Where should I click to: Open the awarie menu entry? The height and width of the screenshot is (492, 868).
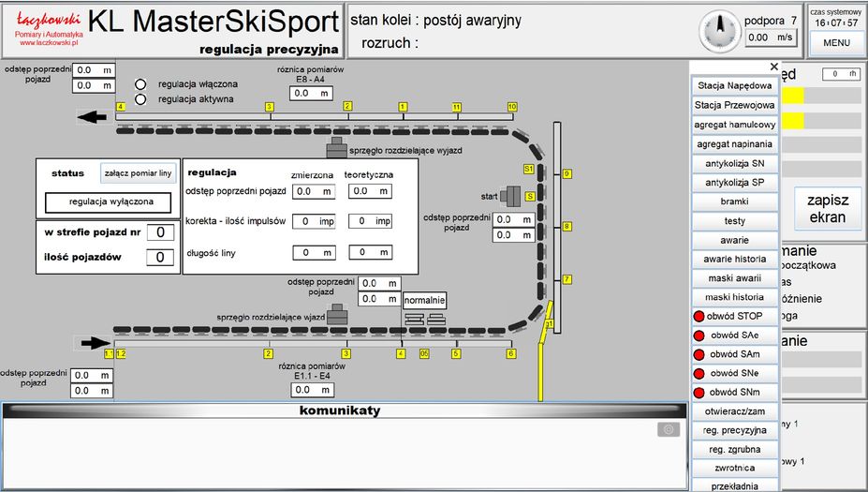[735, 241]
